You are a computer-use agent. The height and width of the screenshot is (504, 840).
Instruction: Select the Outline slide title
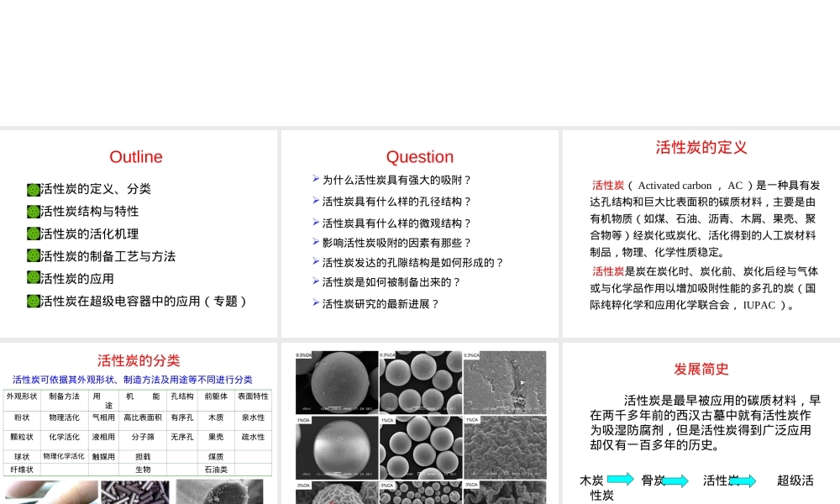[136, 157]
